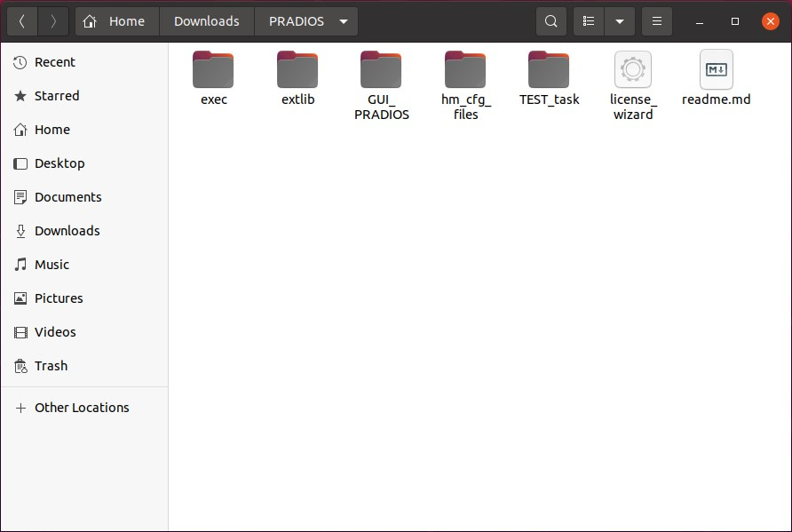Viewport: 792px width, 532px height.
Task: Open Starred in the sidebar
Action: click(x=84, y=96)
